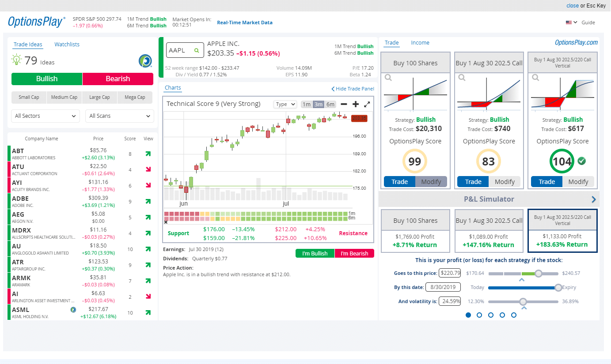Toggle the Mega Cap filter
This screenshot has width=611, height=364.
coord(135,97)
